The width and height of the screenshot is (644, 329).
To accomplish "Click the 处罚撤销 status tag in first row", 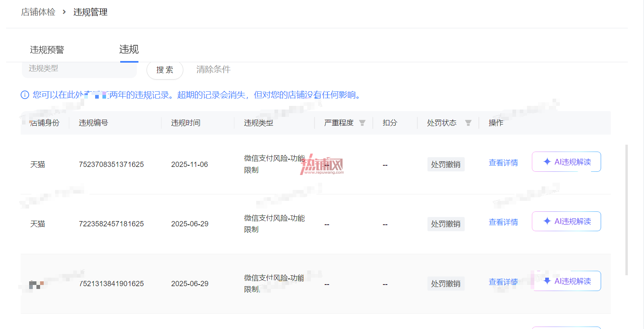I will tap(446, 164).
